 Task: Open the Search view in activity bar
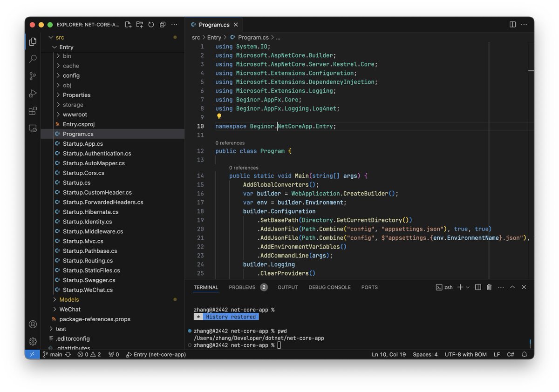pos(33,59)
